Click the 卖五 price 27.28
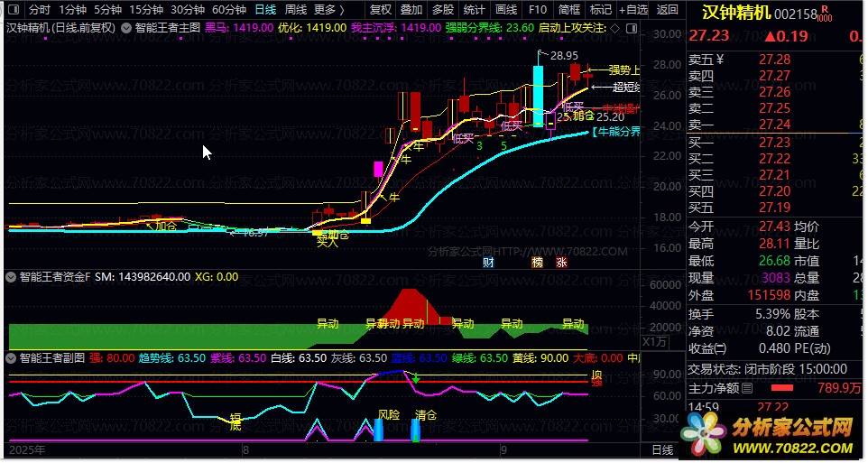Viewport: 868px width, 463px height. [x=774, y=60]
